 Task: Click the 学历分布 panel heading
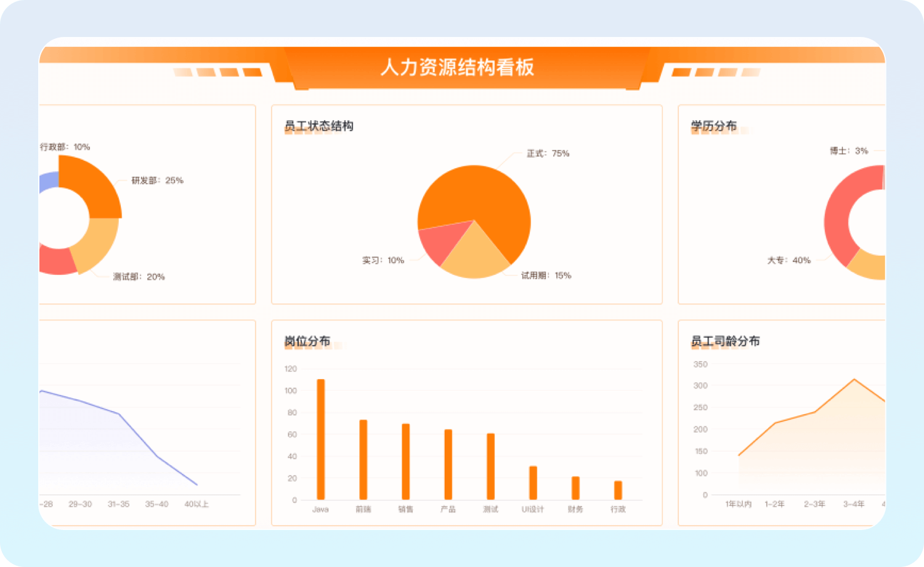pyautogui.click(x=713, y=126)
